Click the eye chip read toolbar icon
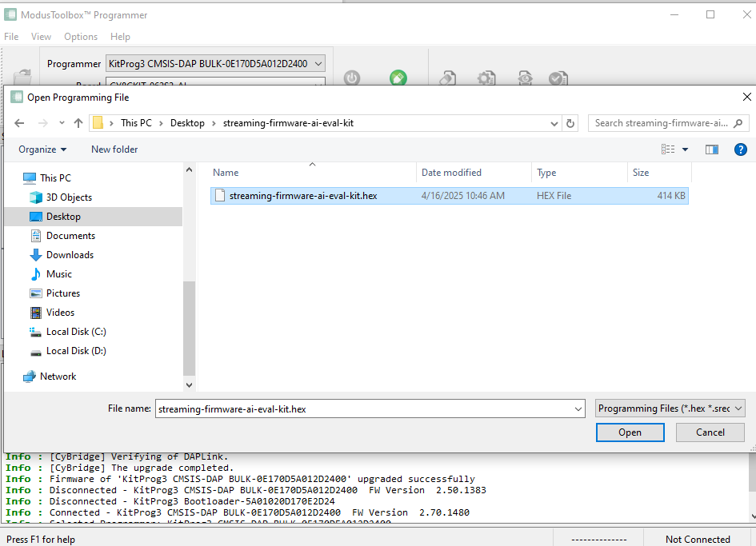Screen dimensions: 756x546 point(525,78)
